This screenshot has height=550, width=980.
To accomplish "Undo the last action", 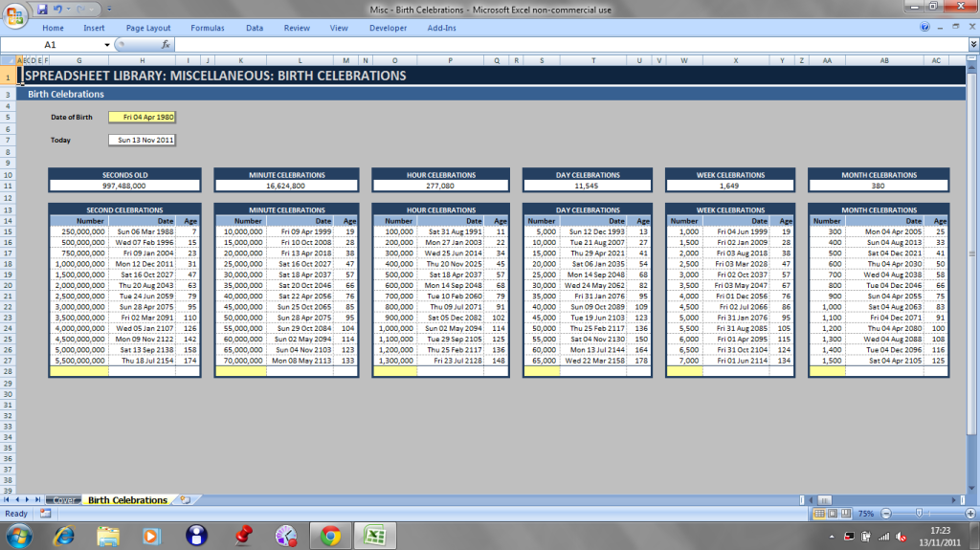I will [58, 9].
